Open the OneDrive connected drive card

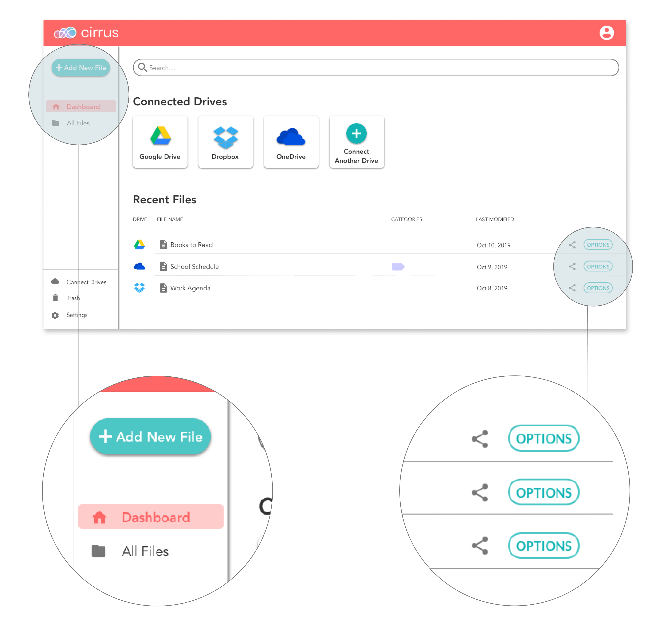(291, 142)
